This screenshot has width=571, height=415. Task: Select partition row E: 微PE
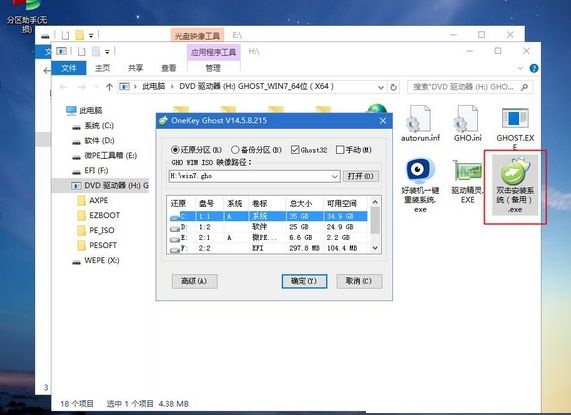point(268,237)
